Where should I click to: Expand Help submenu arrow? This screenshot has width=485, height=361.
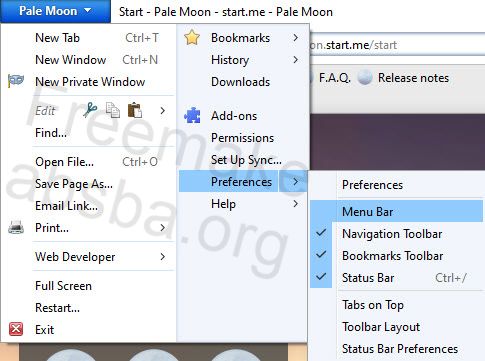coord(296,204)
